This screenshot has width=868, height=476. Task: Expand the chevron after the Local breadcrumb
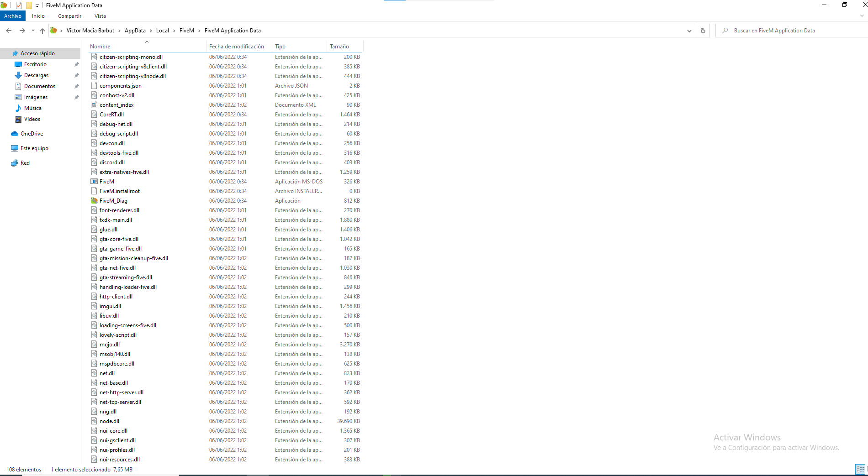click(x=174, y=31)
